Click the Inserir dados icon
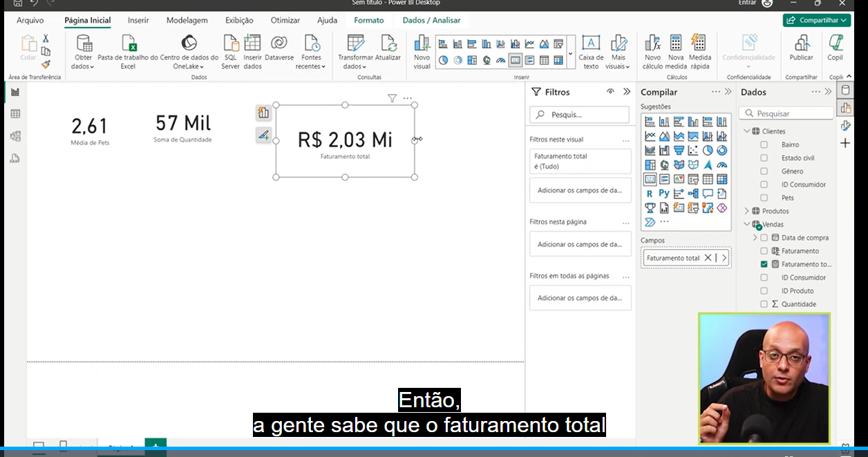This screenshot has height=457, width=868. (x=252, y=44)
